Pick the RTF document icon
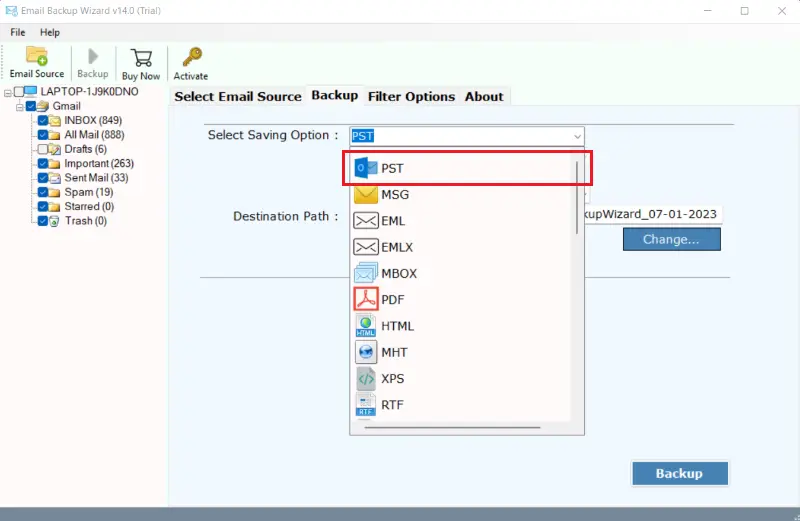 [x=365, y=405]
